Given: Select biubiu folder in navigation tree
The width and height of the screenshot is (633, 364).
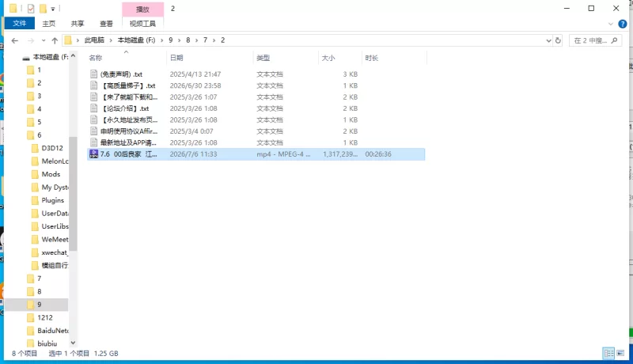Looking at the screenshot, I should pos(47,343).
